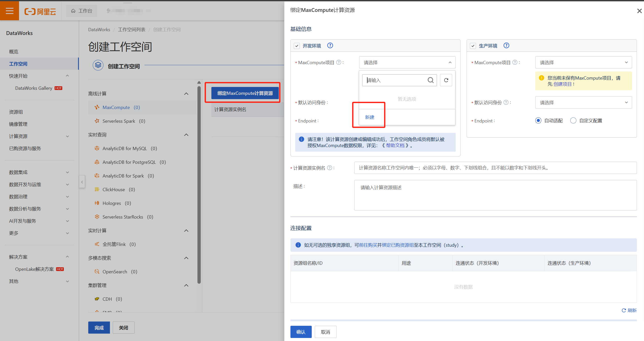Click 新建 link in project dropdown
The height and width of the screenshot is (341, 644).
[x=370, y=117]
